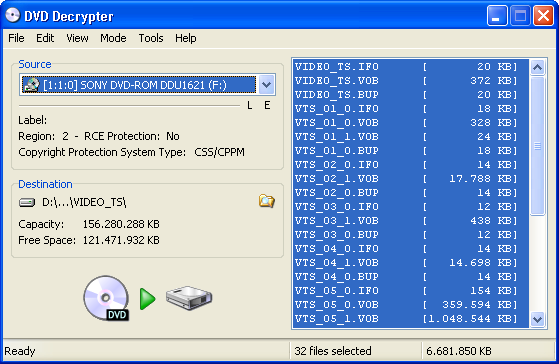The height and width of the screenshot is (364, 559).
Task: Select VTS_03_1.VOB in the file list
Action: (x=410, y=221)
